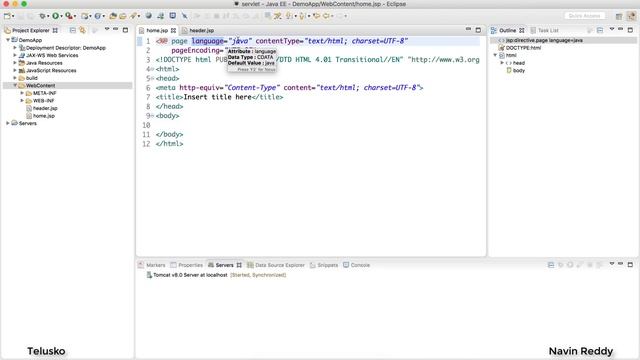Screen dimensions: 640x360
Task: Click the Quick Access search field
Action: pos(584,16)
